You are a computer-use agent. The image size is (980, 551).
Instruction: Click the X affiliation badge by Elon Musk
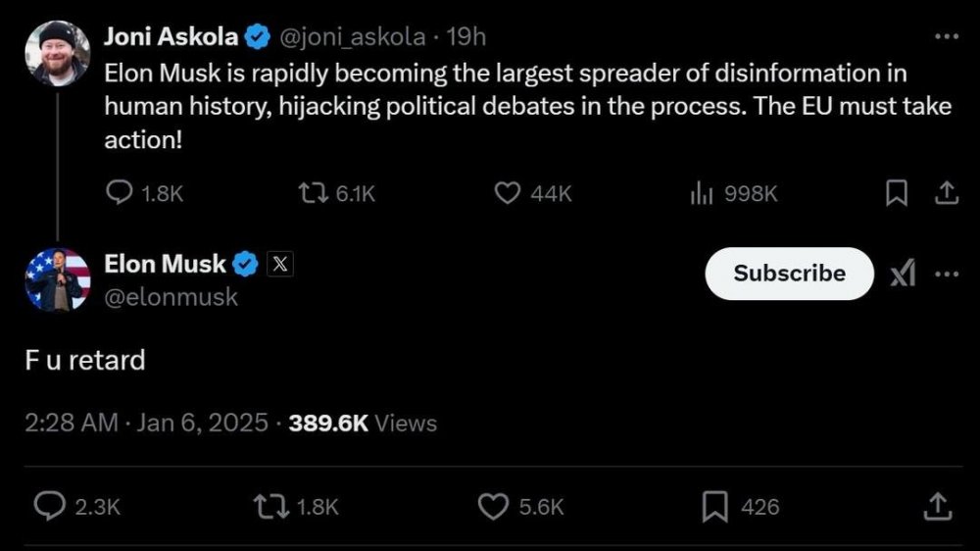(279, 264)
